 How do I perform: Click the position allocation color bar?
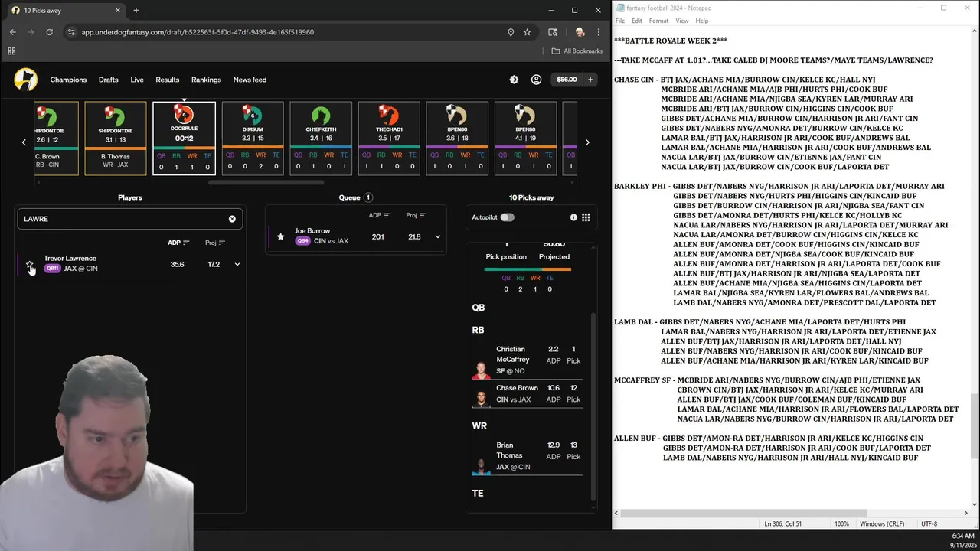[x=528, y=269]
